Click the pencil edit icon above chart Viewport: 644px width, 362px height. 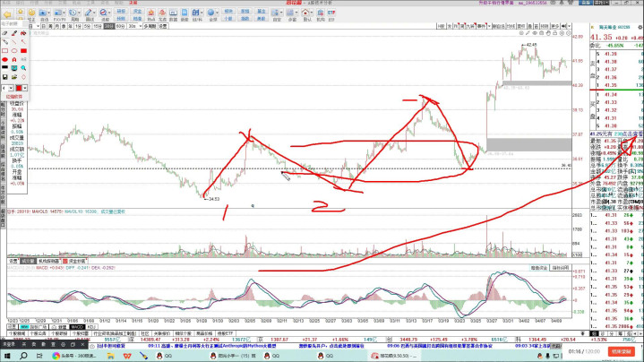[x=528, y=33]
